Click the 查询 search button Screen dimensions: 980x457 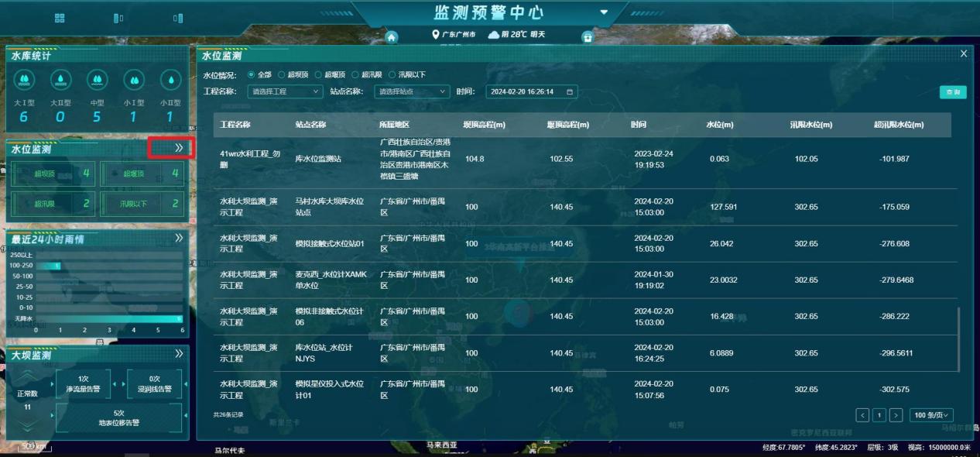coord(953,92)
